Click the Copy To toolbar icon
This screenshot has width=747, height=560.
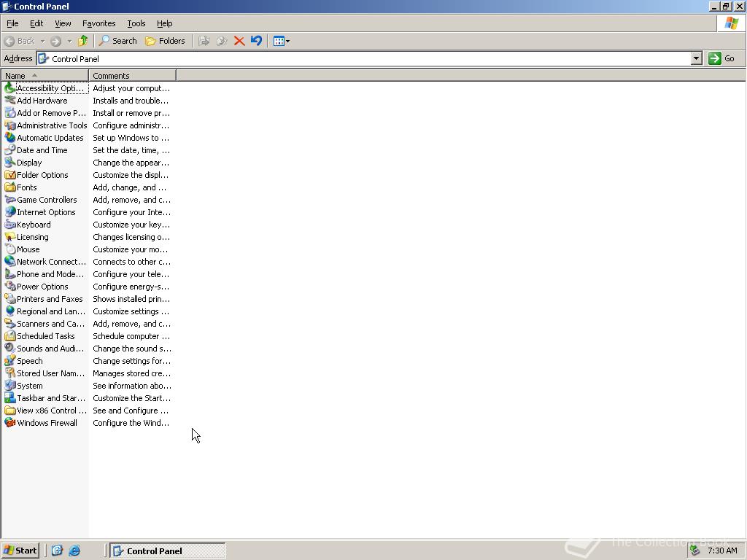(x=222, y=41)
